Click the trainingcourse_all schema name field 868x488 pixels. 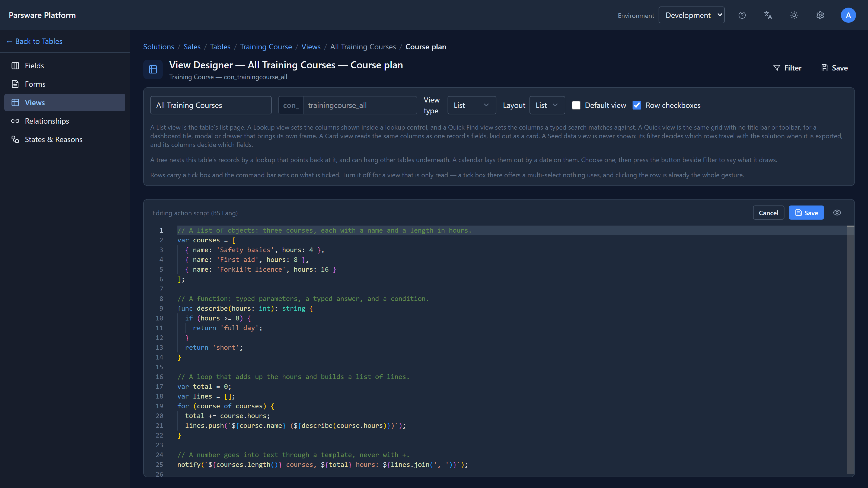tap(360, 105)
